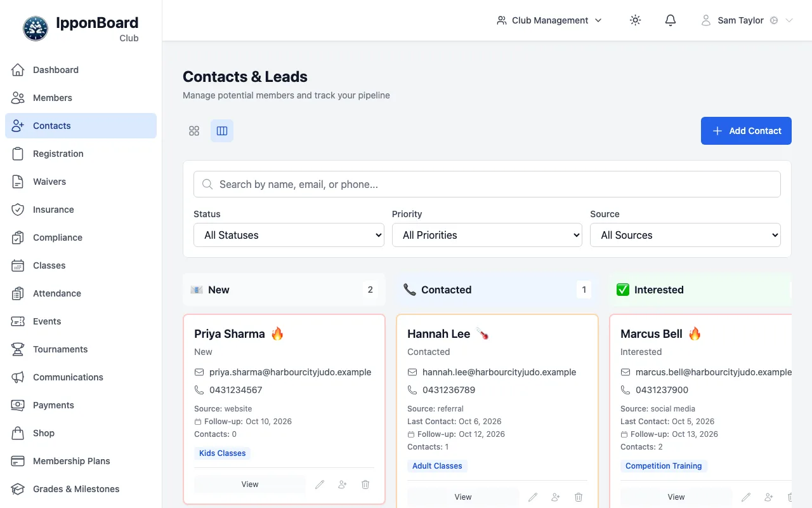Click the phone icon beside 0431236789

(x=412, y=390)
